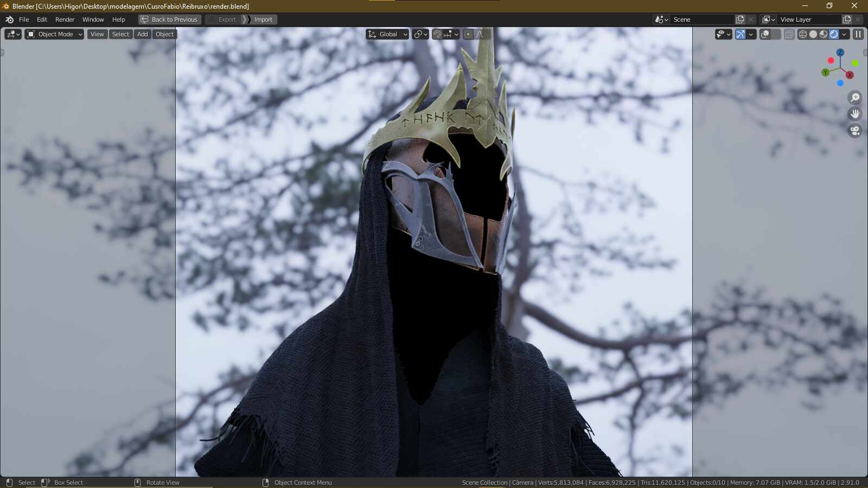
Task: Open the Edit menu
Action: pos(42,20)
